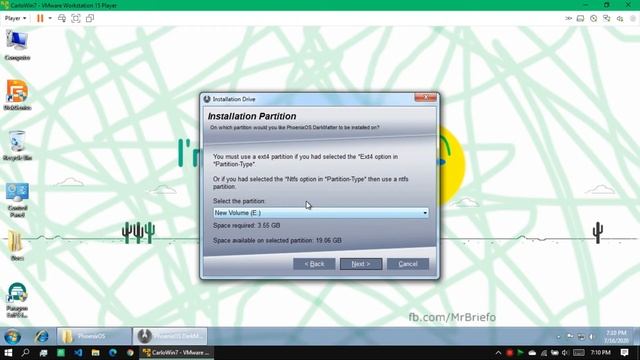Click the cloud icon in host tray
640x360 pixels.
point(532,353)
